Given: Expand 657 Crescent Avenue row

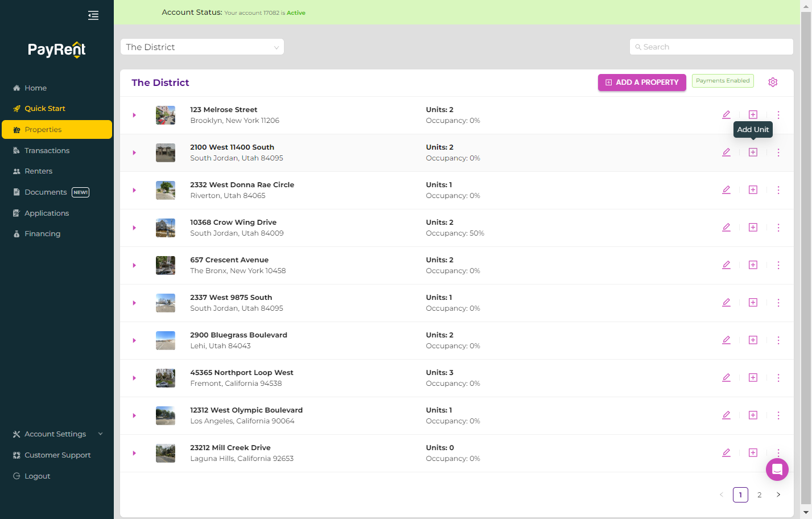Looking at the screenshot, I should coord(134,265).
